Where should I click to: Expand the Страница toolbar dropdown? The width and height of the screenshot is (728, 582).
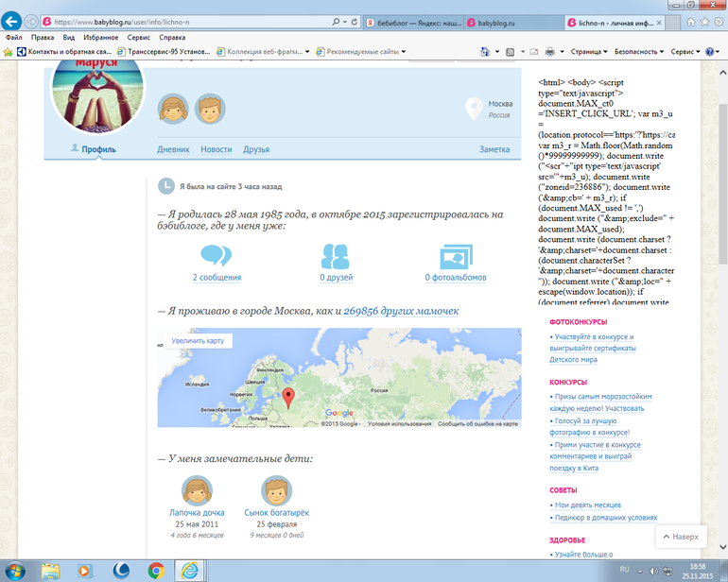tap(592, 52)
